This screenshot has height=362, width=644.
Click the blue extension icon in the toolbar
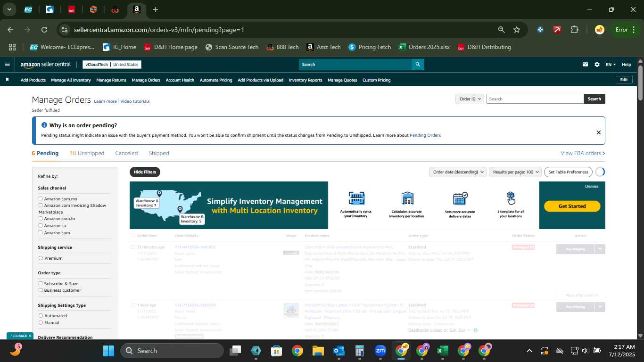click(540, 30)
